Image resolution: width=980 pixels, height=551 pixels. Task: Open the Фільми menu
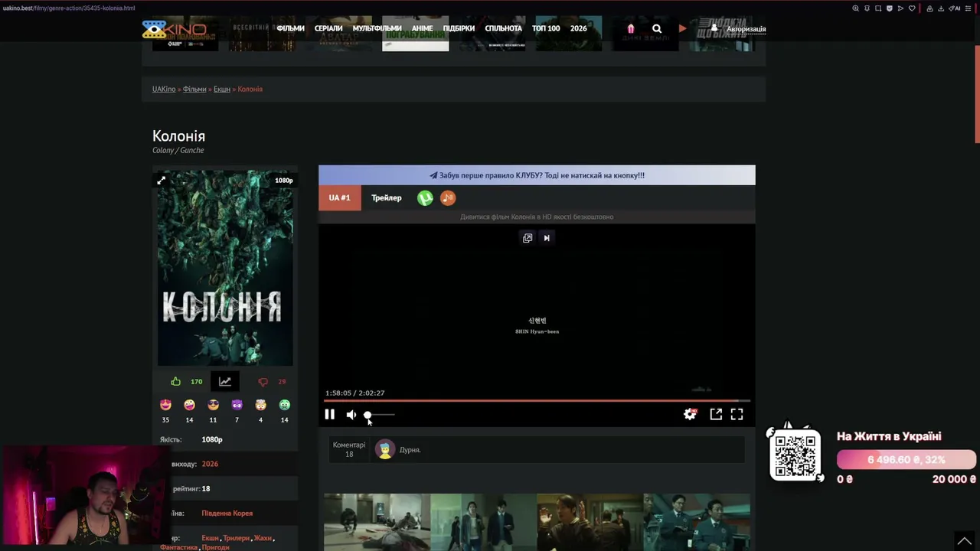click(x=290, y=28)
